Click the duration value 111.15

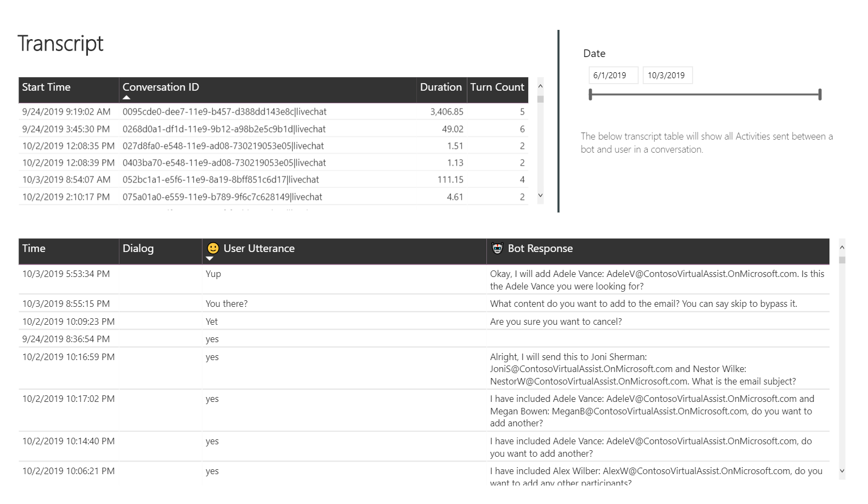(451, 180)
